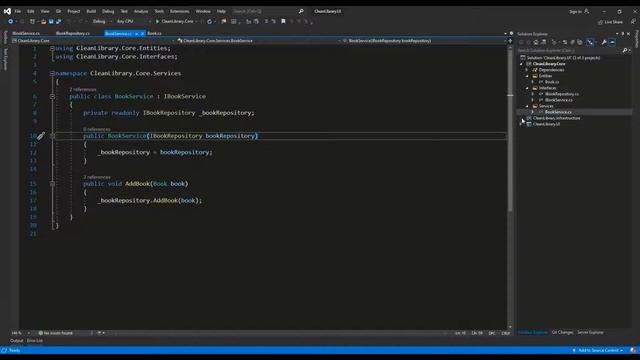Expand the Dependencies node
640x360 pixels.
click(527, 70)
